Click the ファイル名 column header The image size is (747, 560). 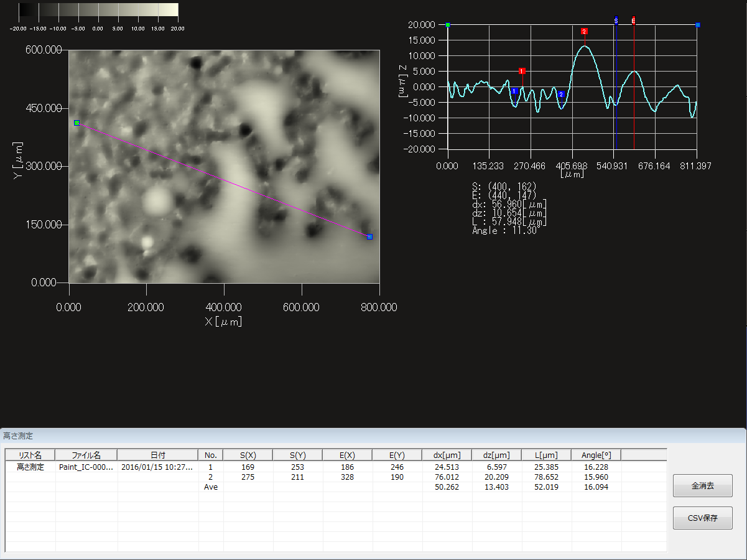(86, 455)
